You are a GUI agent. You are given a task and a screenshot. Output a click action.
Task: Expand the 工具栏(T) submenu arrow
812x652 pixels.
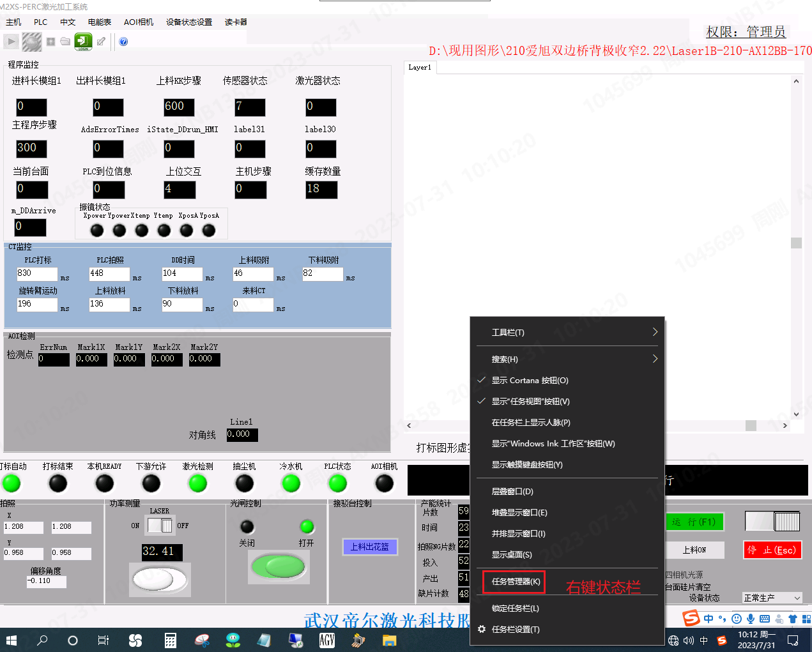tap(655, 332)
